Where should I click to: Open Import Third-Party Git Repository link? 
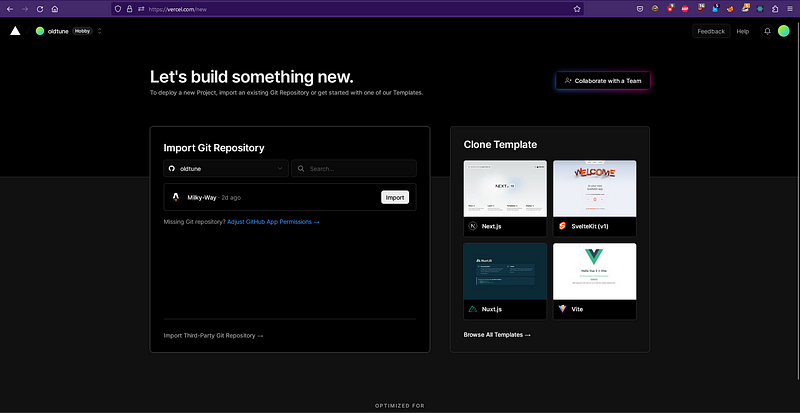click(213, 335)
